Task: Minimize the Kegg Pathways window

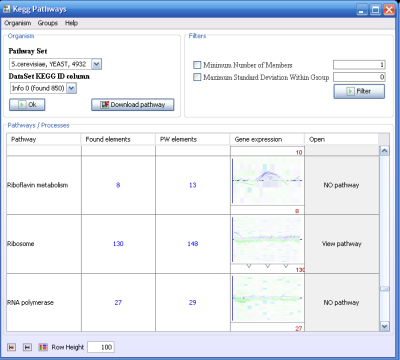Action: click(x=362, y=10)
